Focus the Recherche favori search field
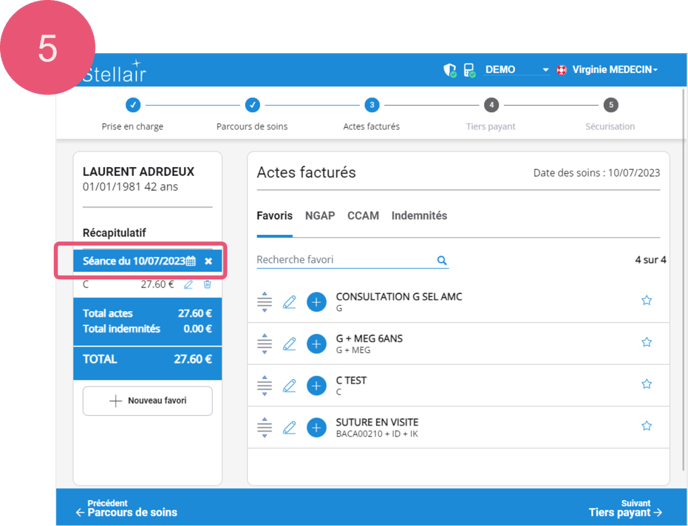 [344, 260]
